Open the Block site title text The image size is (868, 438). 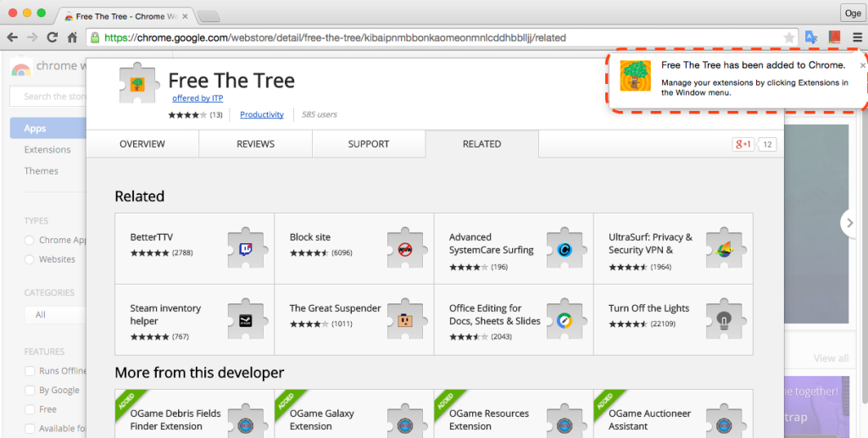[310, 236]
